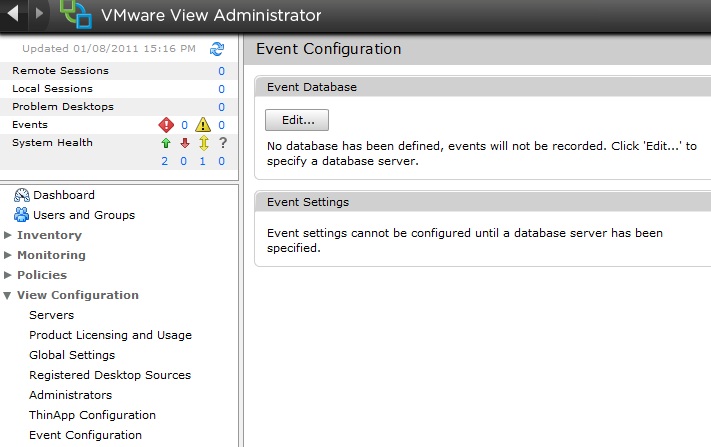711x447 pixels.
Task: Click the red error events icon
Action: click(x=166, y=125)
